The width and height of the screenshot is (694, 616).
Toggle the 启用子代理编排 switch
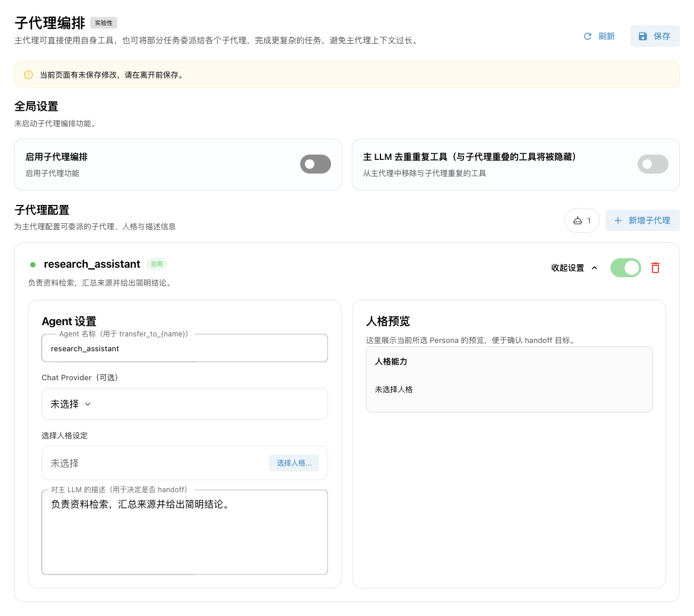tap(315, 164)
